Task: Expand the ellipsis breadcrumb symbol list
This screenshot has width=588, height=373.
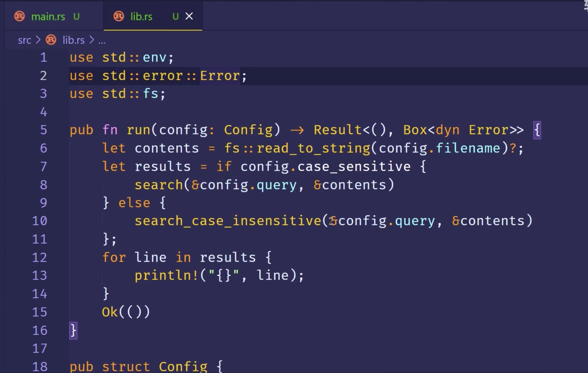Action: point(102,41)
